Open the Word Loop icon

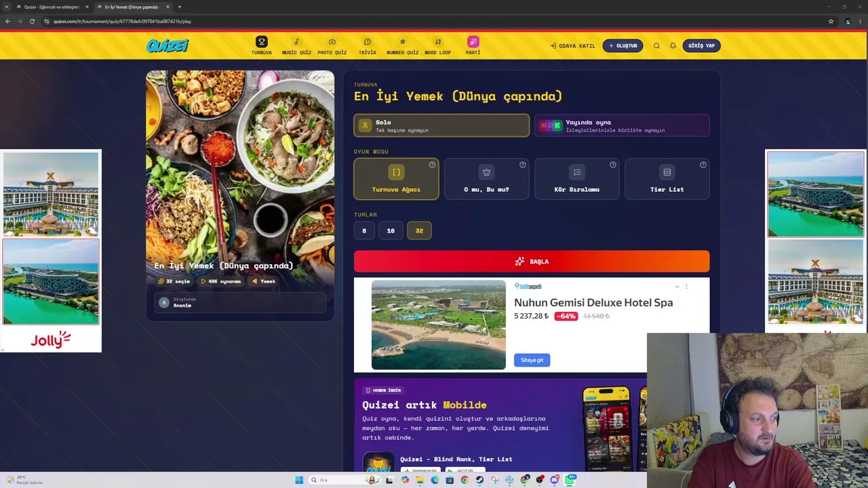[438, 42]
